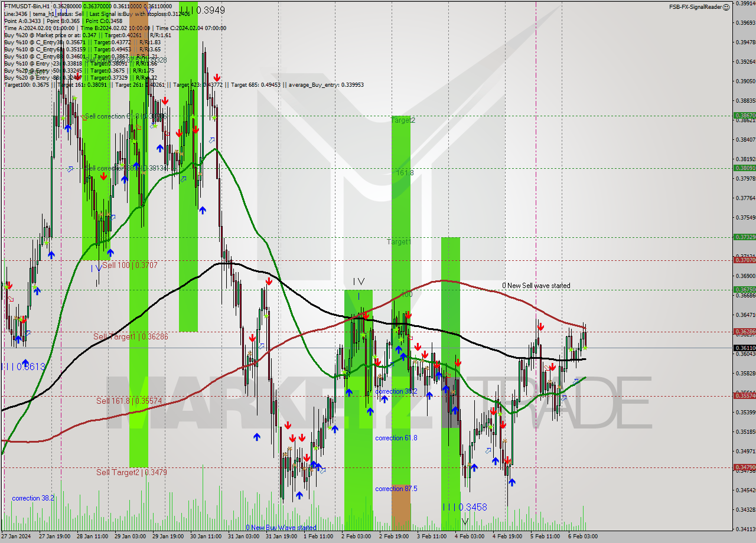Click the green 'Target1' zone label
Screen dimensions: 756x543
[x=399, y=242]
